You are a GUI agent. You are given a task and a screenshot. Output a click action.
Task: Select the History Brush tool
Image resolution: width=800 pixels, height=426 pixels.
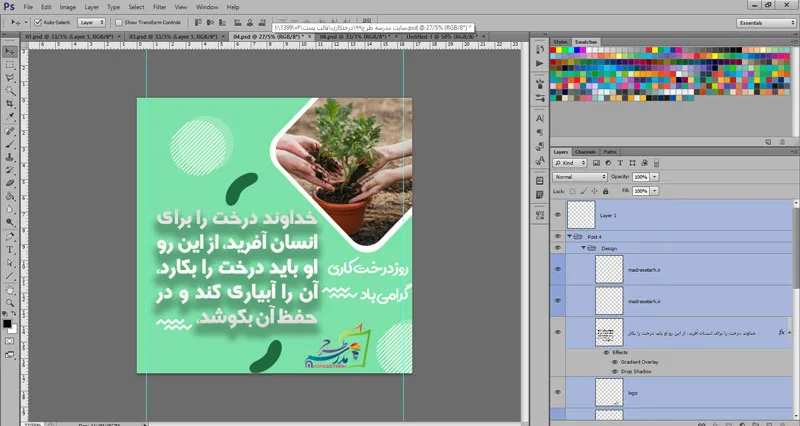9,170
